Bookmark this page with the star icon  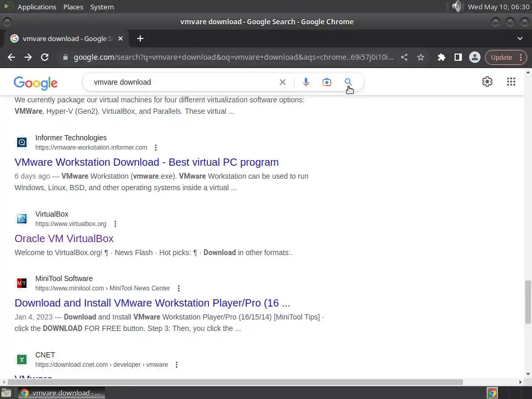pos(421,57)
